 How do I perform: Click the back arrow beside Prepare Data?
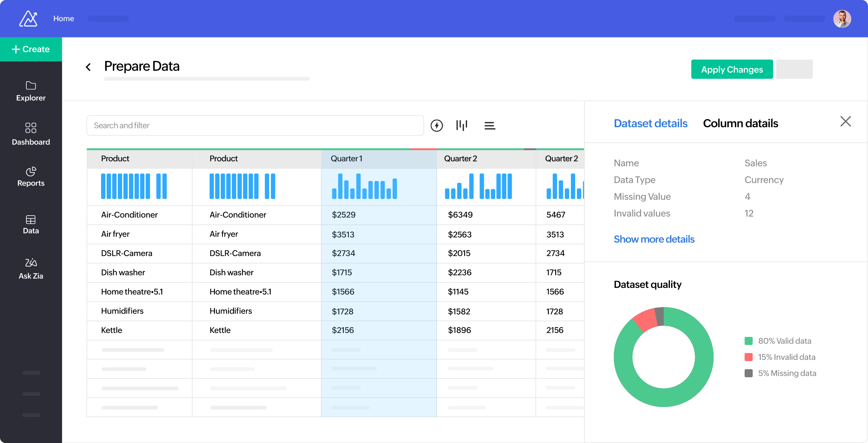88,67
